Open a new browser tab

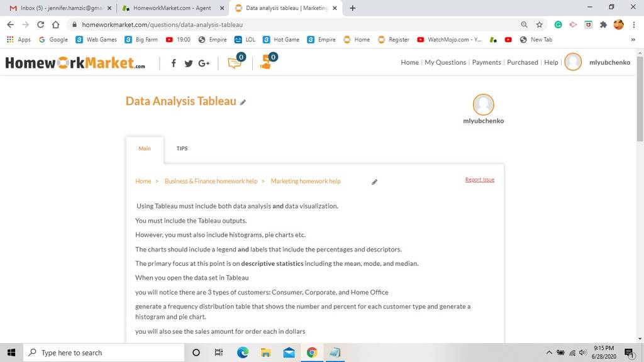352,8
